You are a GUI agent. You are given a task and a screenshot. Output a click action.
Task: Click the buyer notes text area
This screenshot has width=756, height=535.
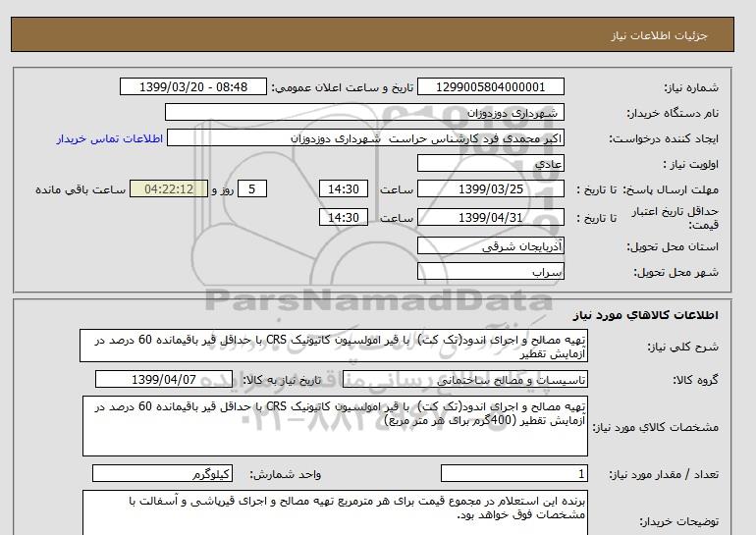[x=335, y=512]
